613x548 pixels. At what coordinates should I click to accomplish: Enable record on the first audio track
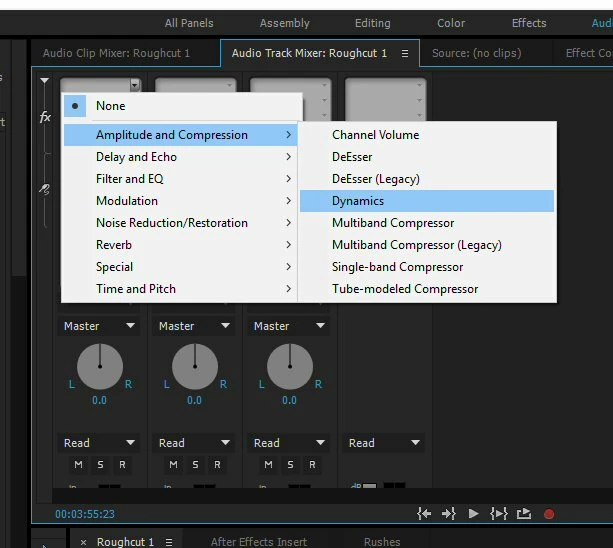tap(122, 464)
